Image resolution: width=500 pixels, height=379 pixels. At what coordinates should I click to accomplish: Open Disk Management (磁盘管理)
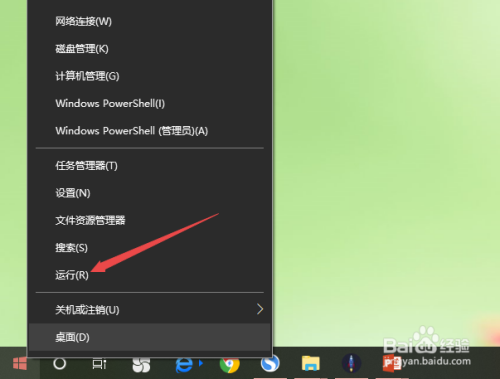[x=150, y=49]
